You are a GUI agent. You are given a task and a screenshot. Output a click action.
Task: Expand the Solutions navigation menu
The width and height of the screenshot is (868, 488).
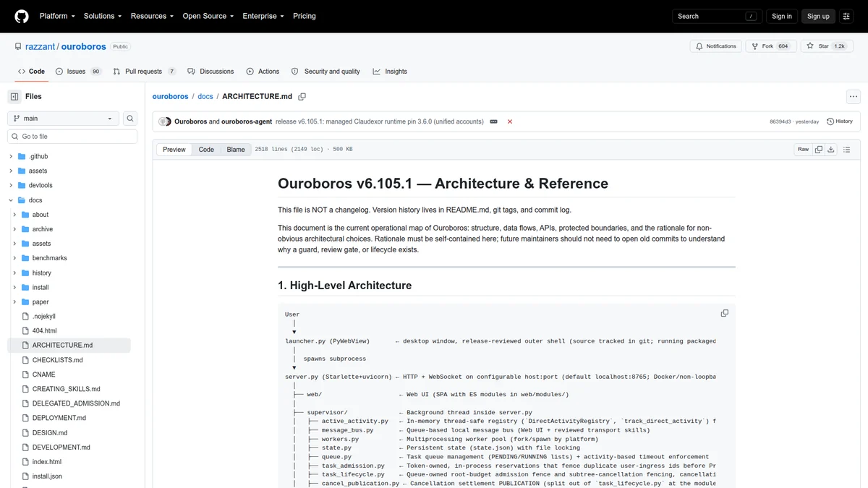point(103,16)
